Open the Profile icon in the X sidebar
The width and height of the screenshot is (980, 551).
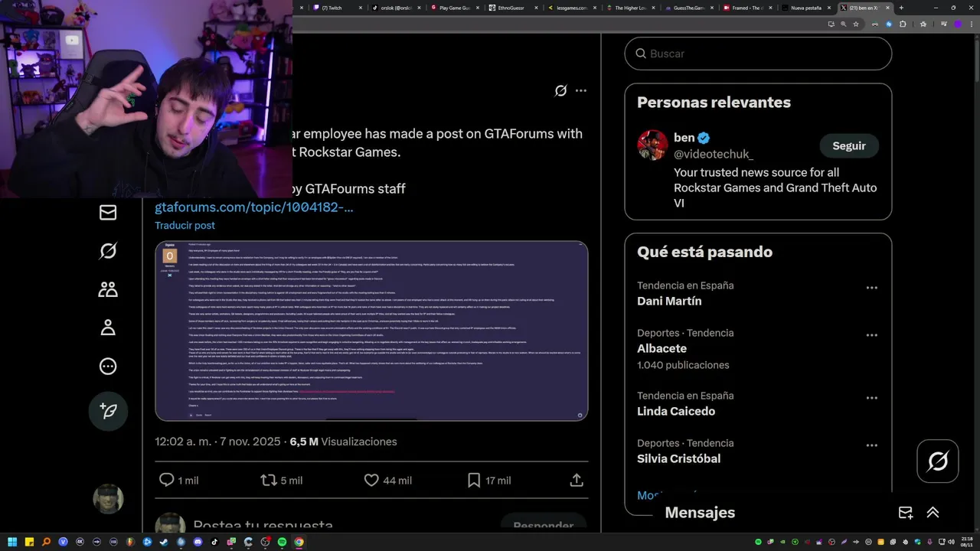[x=108, y=328]
